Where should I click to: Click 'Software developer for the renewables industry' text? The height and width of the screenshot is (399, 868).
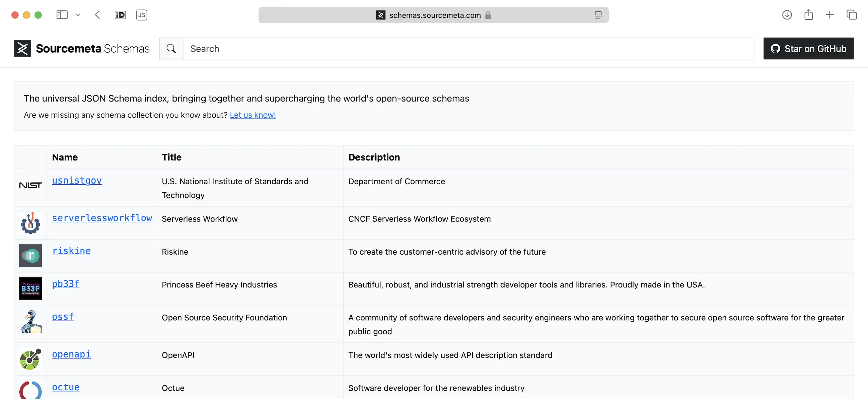coord(436,388)
